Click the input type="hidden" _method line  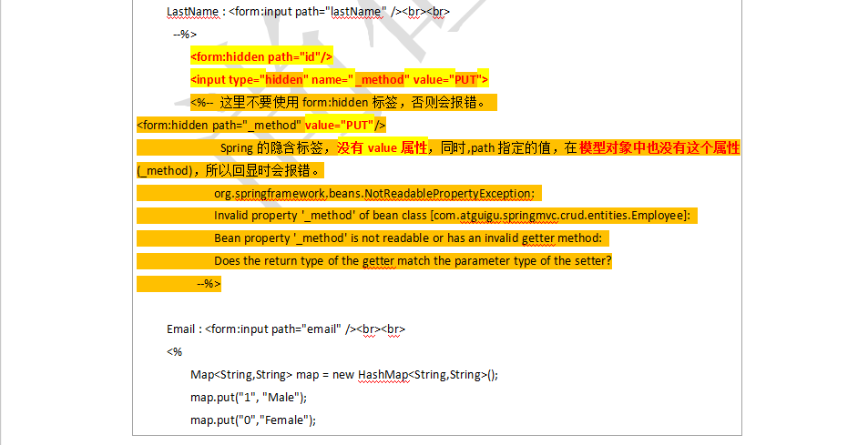tap(340, 79)
